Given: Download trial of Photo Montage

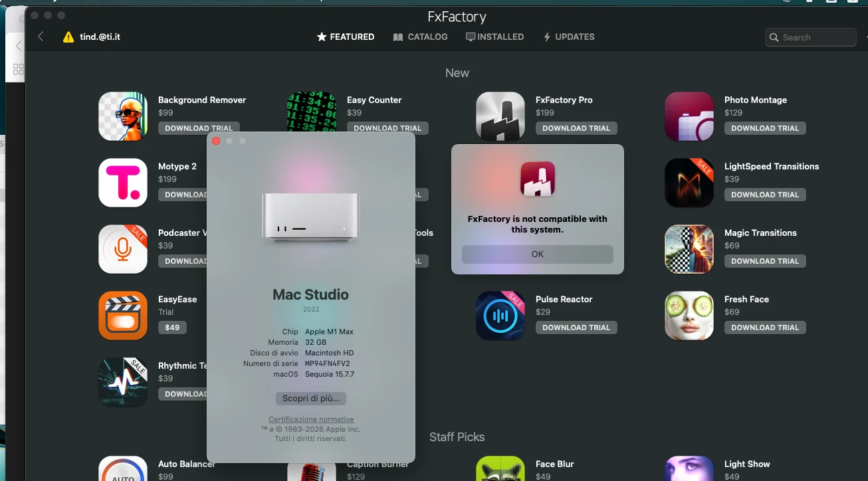Looking at the screenshot, I should tap(765, 128).
